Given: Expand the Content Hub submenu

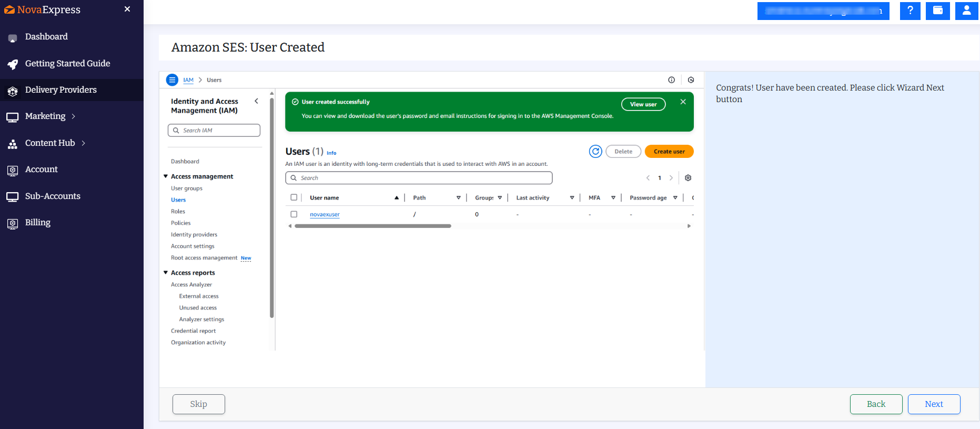Looking at the screenshot, I should pos(83,143).
